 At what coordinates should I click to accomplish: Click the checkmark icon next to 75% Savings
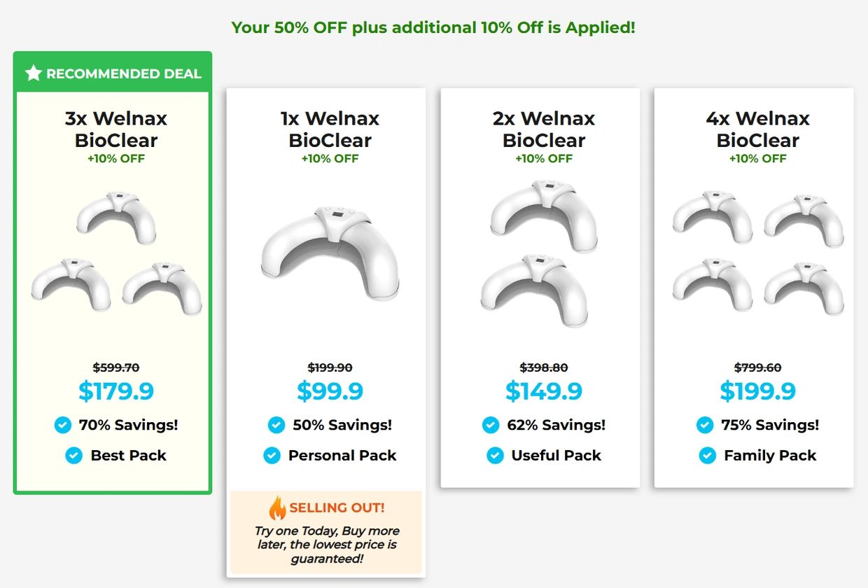pos(705,425)
